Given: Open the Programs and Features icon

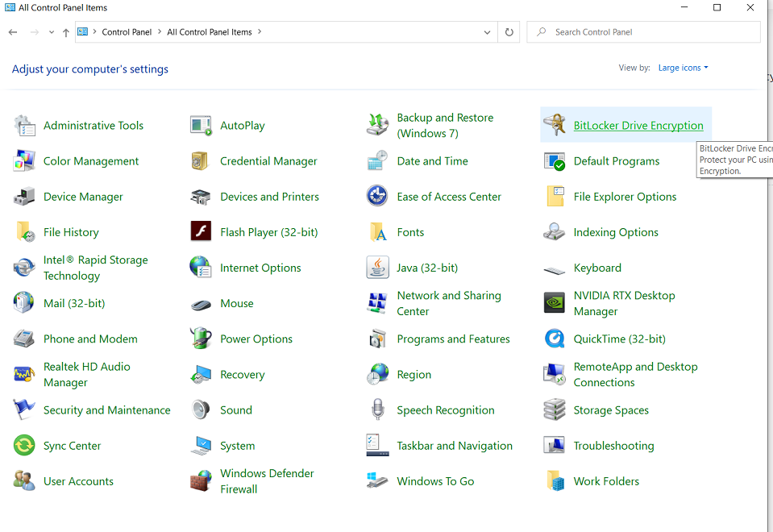Looking at the screenshot, I should coord(377,339).
